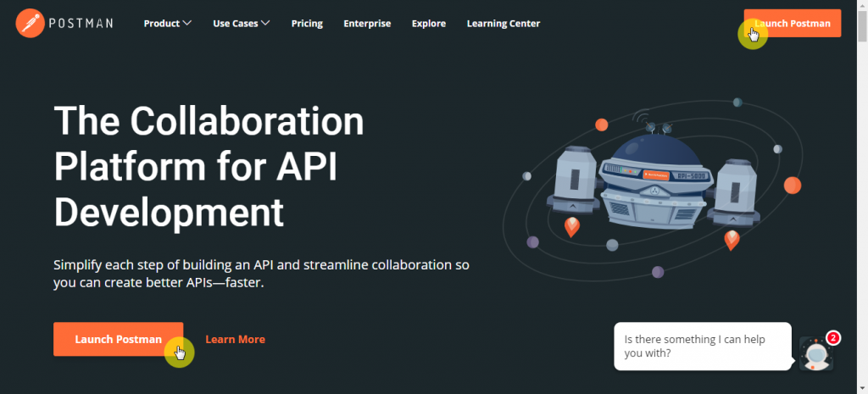Click Launch Postman in the top navigation
The image size is (868, 394).
point(793,23)
